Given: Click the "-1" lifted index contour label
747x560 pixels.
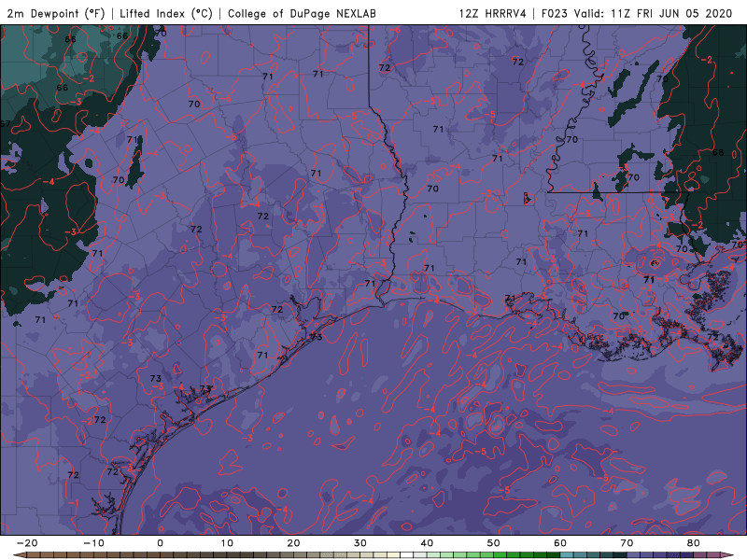Looking at the screenshot, I should pos(73,503).
